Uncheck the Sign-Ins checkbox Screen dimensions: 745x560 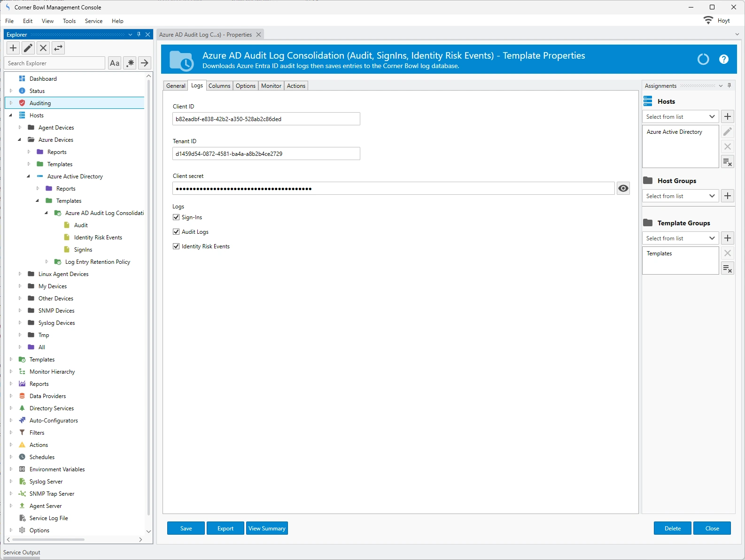(x=176, y=217)
